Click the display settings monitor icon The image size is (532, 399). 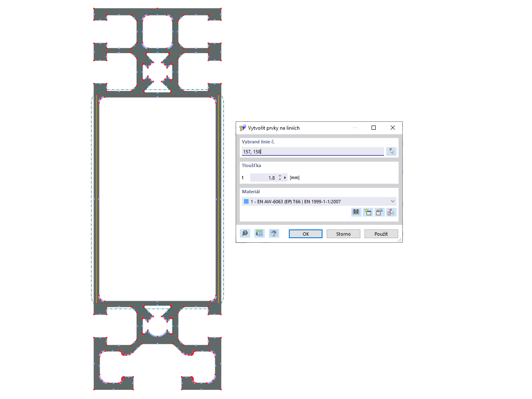tap(274, 234)
